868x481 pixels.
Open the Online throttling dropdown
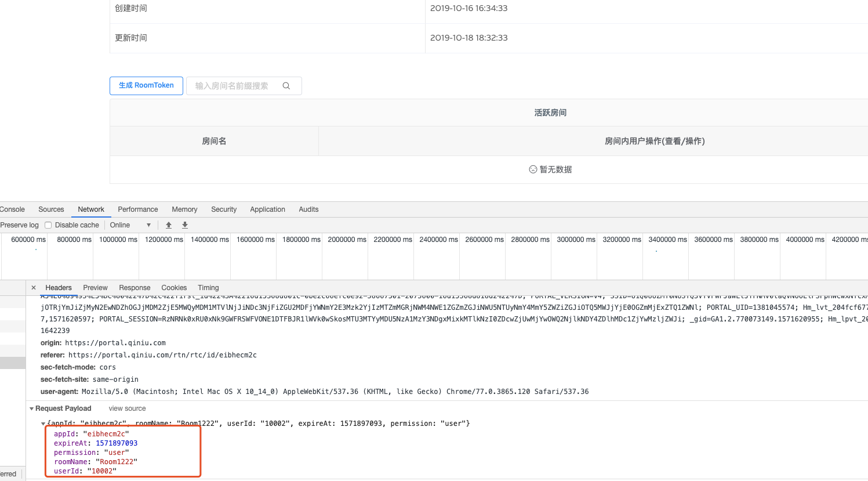tap(130, 225)
